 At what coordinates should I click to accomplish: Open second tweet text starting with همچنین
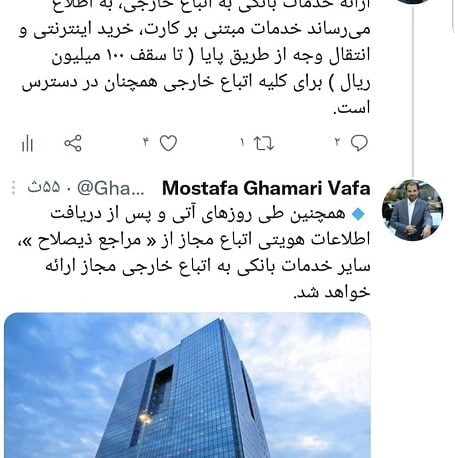[194, 253]
